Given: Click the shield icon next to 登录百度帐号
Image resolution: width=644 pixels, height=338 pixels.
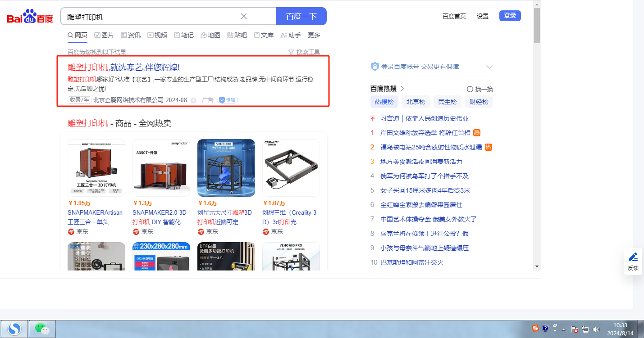Looking at the screenshot, I should coord(375,67).
